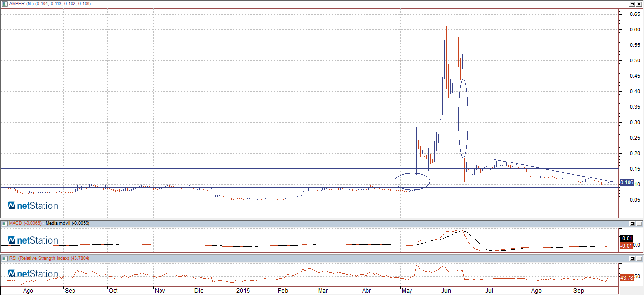
Task: Click the 50 RSI axis label
Action: point(637,277)
